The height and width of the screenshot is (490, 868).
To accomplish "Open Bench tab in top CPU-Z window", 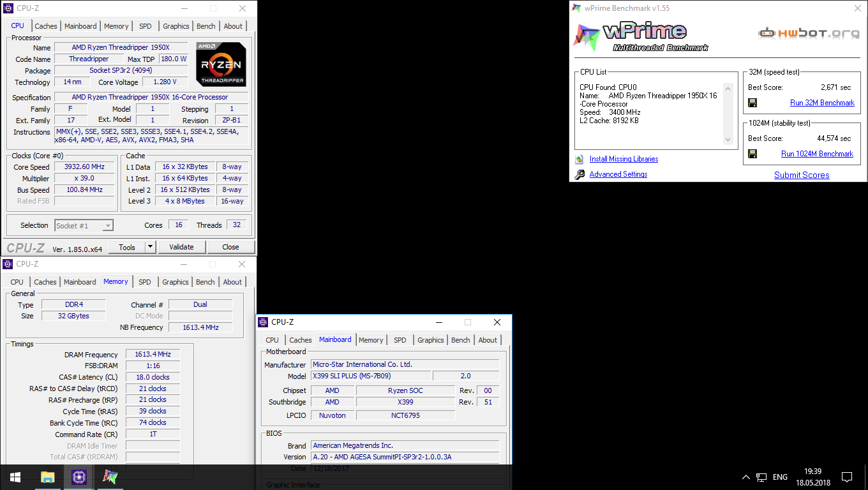I will [206, 26].
